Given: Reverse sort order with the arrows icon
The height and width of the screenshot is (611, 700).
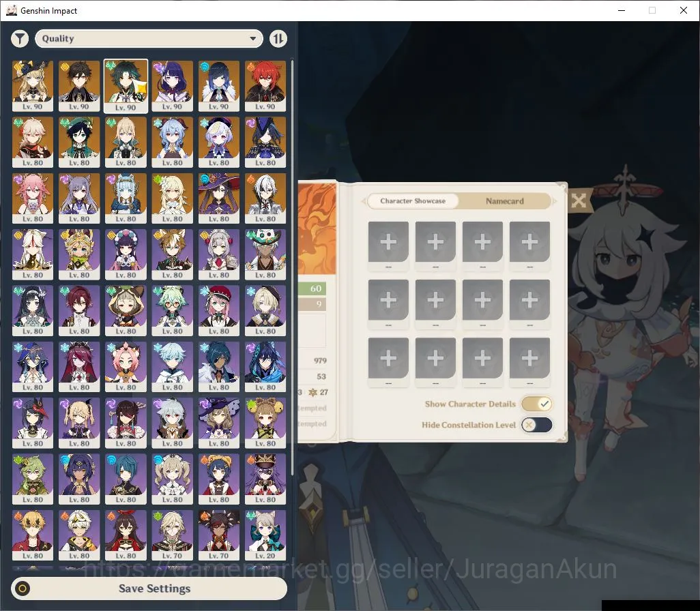Looking at the screenshot, I should point(278,39).
